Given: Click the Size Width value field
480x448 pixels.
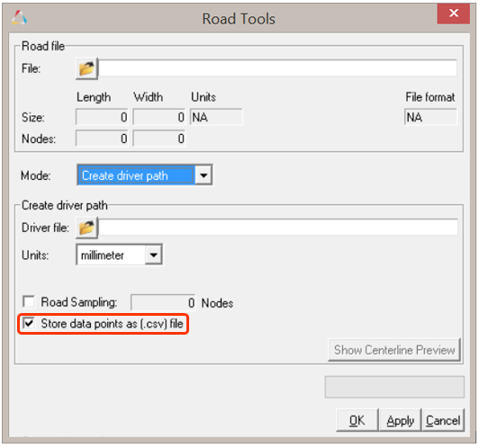Looking at the screenshot, I should pyautogui.click(x=158, y=117).
